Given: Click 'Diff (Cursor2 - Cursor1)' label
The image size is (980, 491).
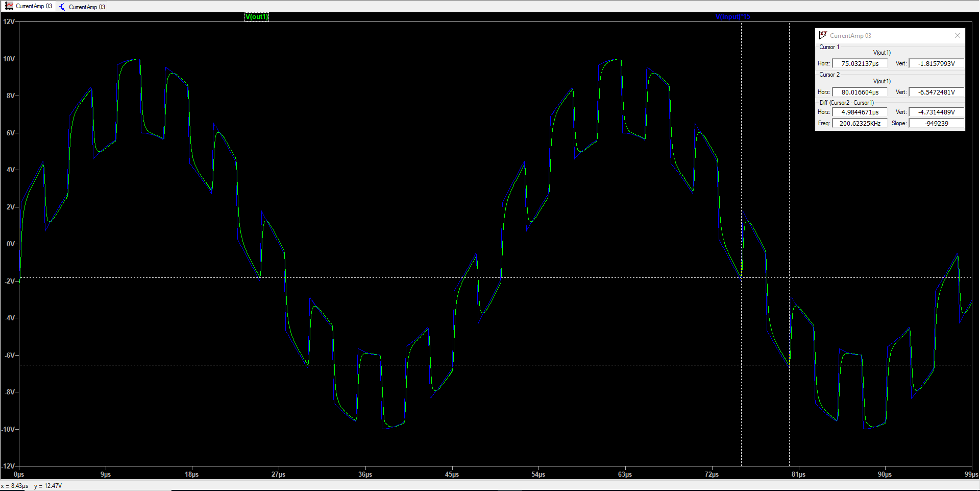Looking at the screenshot, I should [846, 103].
